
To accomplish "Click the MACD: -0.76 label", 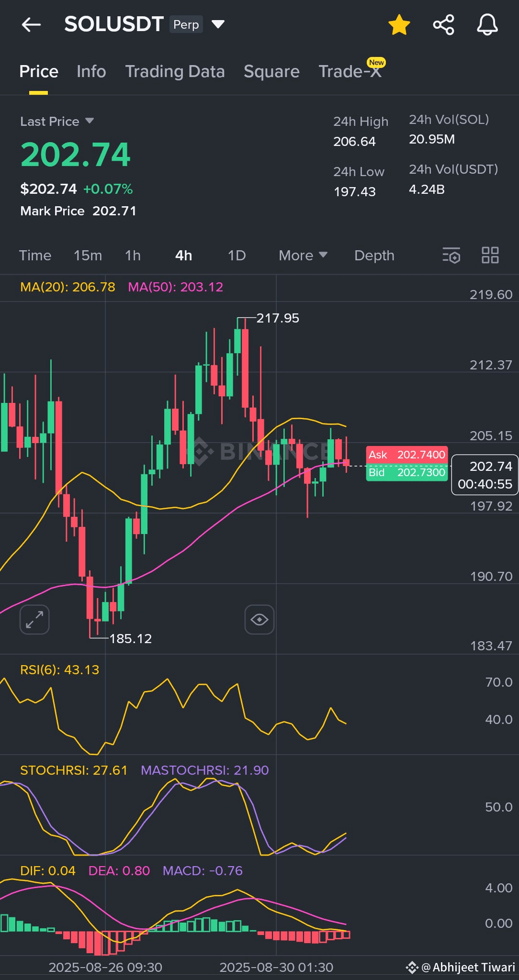I will click(x=203, y=871).
